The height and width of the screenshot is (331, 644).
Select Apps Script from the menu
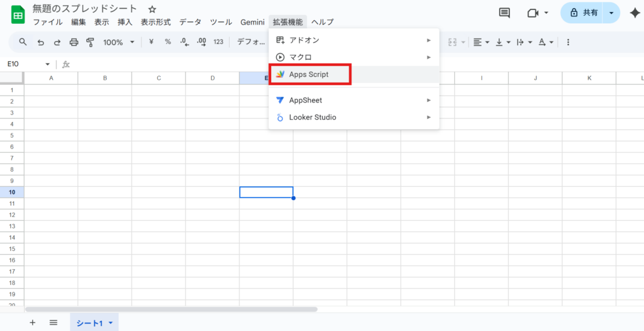310,74
